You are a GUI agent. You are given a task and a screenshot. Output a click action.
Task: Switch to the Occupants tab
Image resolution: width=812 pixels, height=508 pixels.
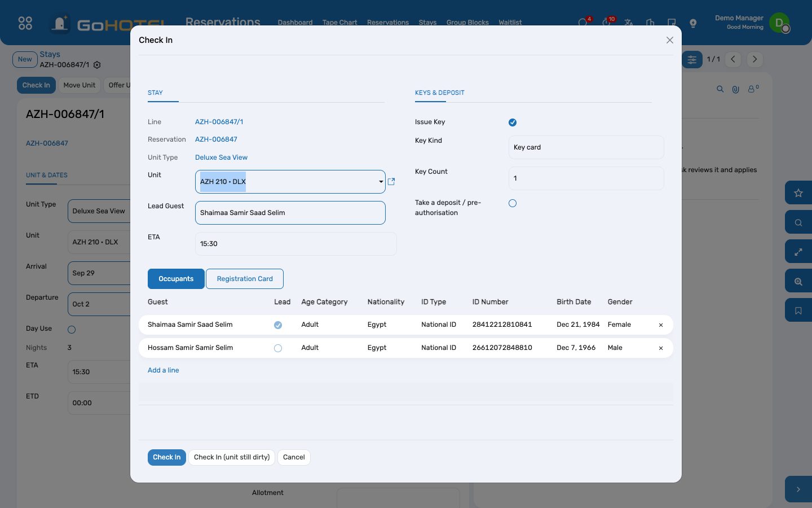click(176, 279)
